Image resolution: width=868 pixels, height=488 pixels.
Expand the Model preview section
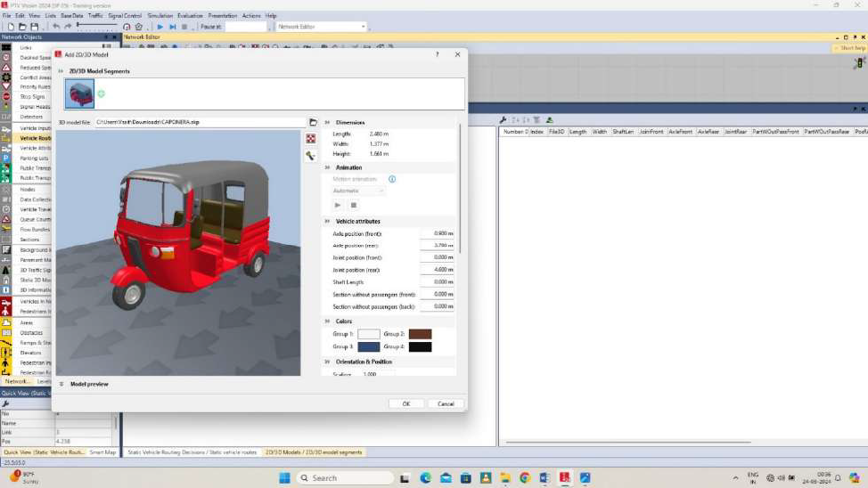point(61,384)
